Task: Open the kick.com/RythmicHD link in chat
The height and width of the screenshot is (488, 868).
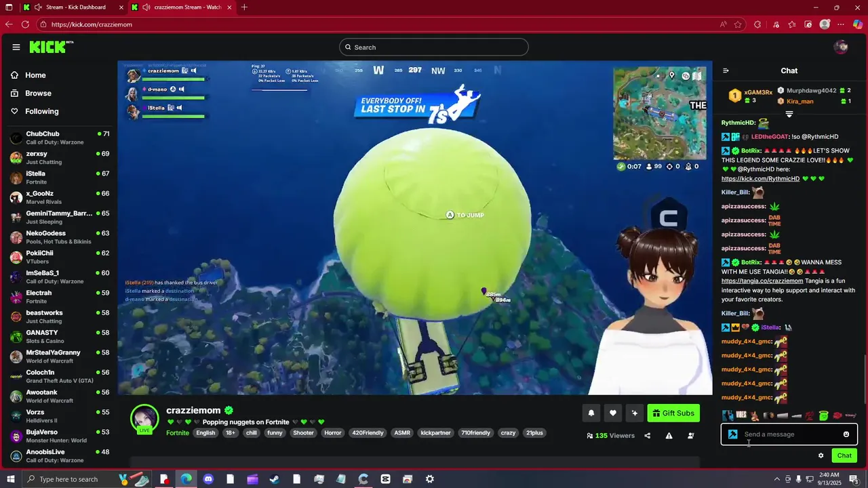Action: click(760, 179)
